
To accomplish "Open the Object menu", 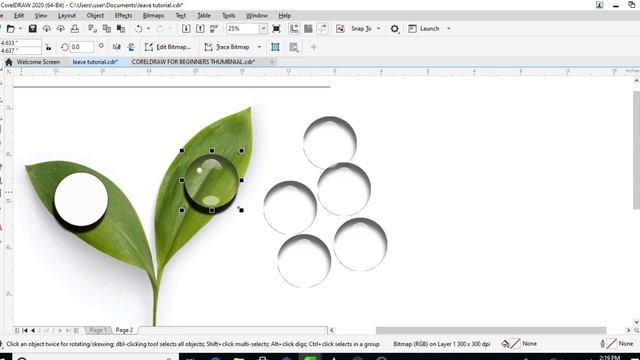I will pyautogui.click(x=95, y=16).
